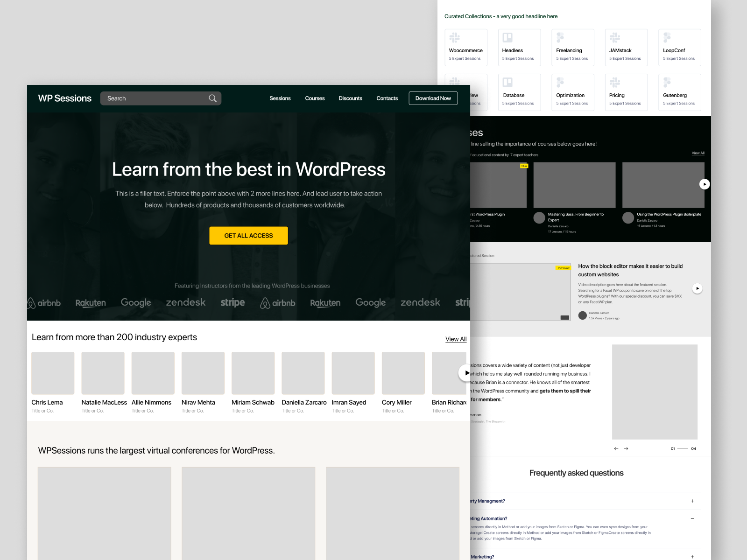
Task: Select the Slack icon on the Woocommerce collection card
Action: pyautogui.click(x=455, y=37)
